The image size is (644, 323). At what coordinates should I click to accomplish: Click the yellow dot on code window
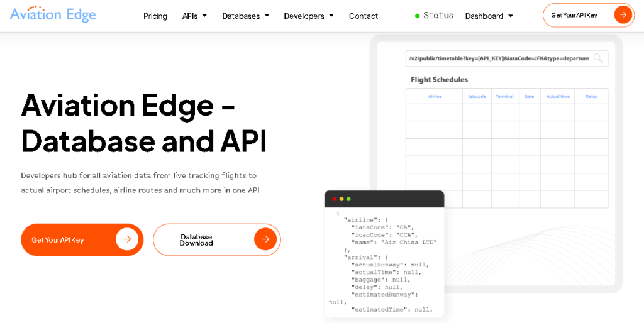click(341, 199)
